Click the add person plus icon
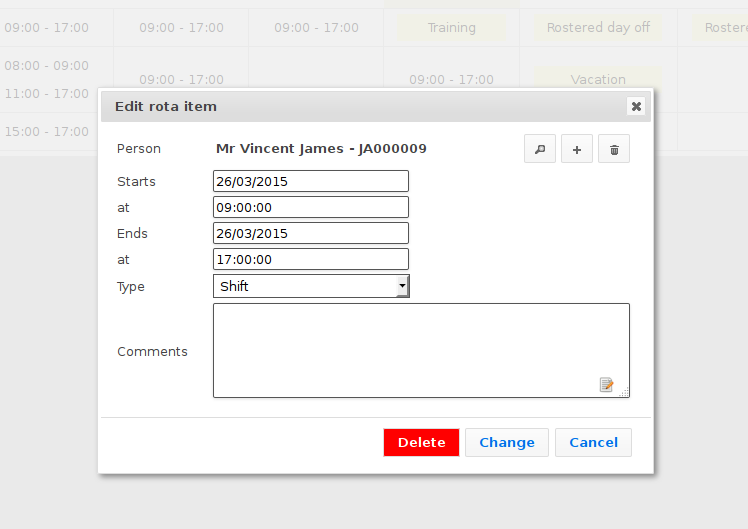Screen dimensions: 748x529 pos(577,149)
